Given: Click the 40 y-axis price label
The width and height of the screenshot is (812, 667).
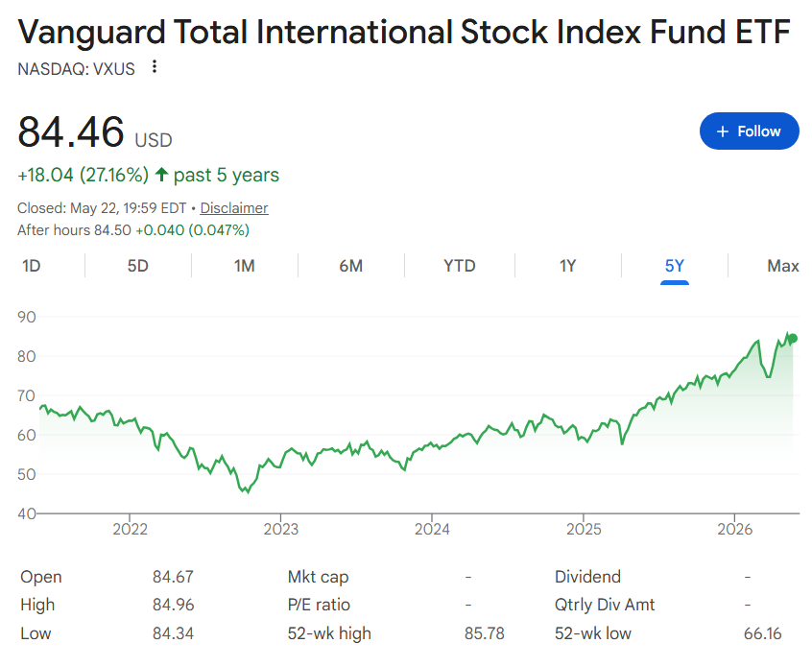Looking at the screenshot, I should [27, 513].
